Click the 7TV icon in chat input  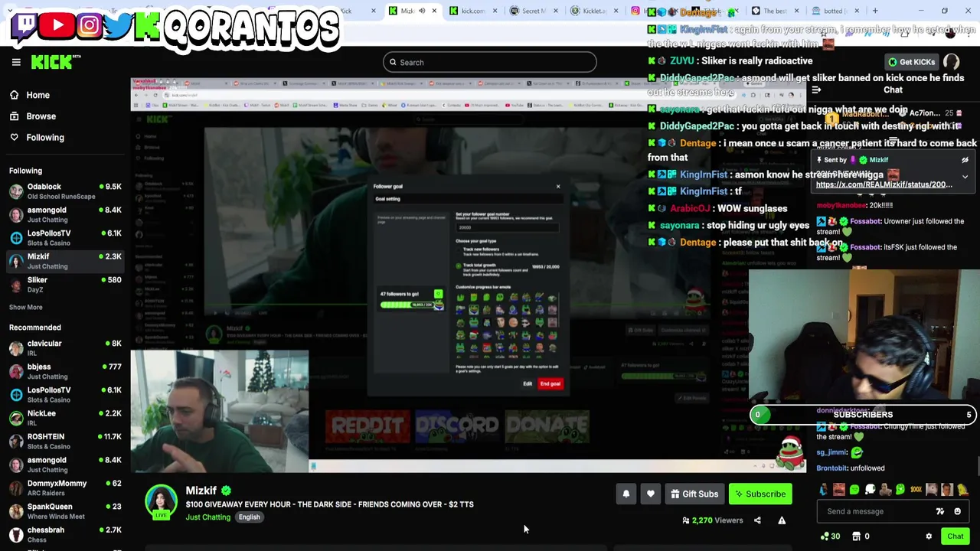940,511
